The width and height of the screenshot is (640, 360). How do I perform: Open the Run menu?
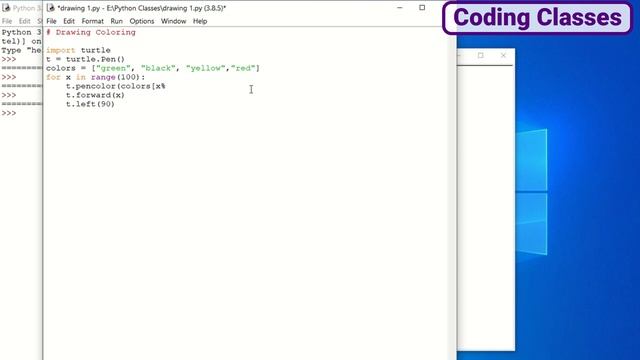(116, 21)
